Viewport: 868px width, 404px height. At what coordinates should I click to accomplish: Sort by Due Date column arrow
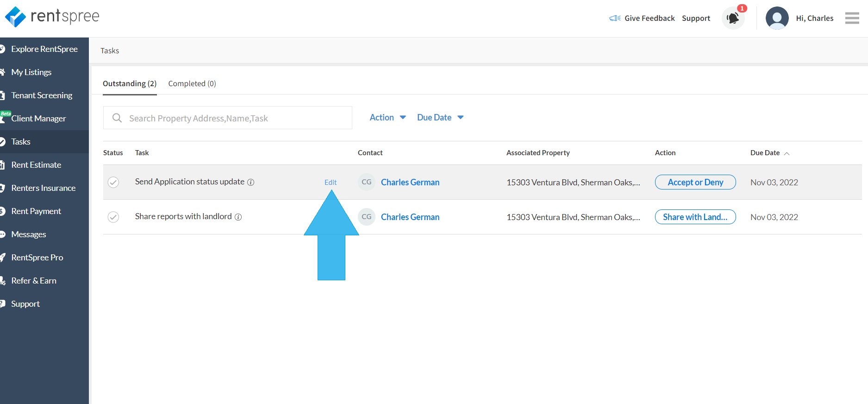787,153
